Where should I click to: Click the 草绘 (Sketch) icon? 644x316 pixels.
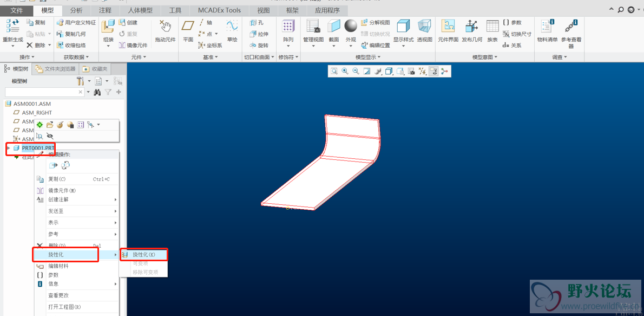pos(232,26)
